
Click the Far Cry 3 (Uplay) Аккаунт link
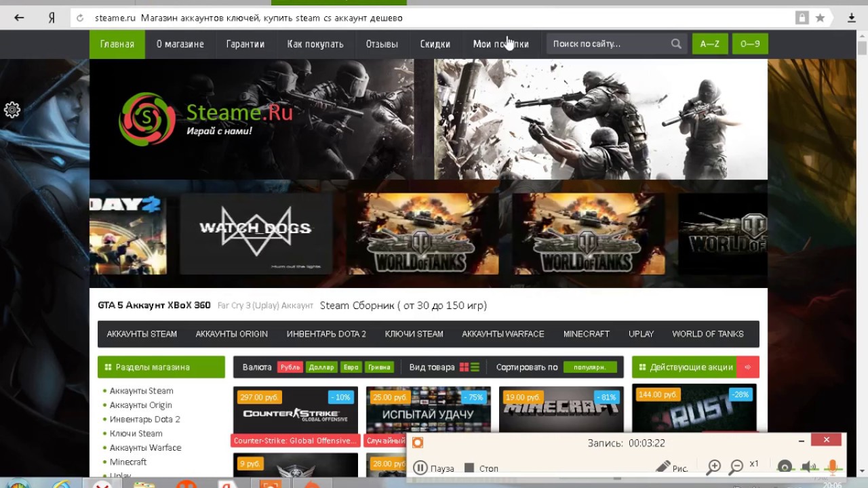tap(266, 306)
